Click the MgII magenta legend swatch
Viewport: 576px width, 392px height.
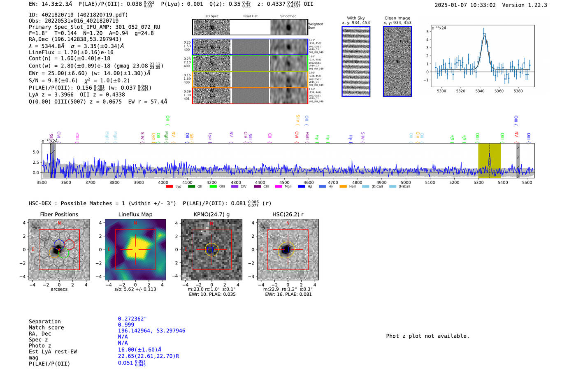point(279,187)
